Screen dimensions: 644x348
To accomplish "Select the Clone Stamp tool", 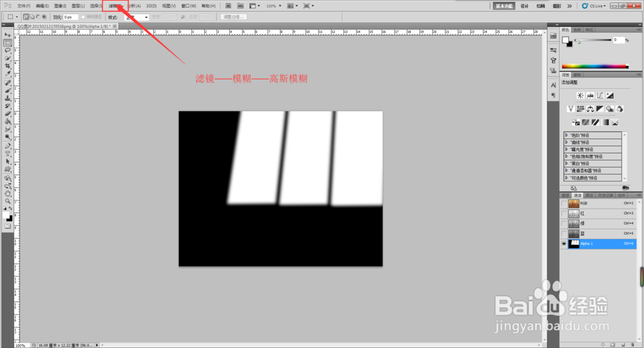I will pyautogui.click(x=8, y=98).
